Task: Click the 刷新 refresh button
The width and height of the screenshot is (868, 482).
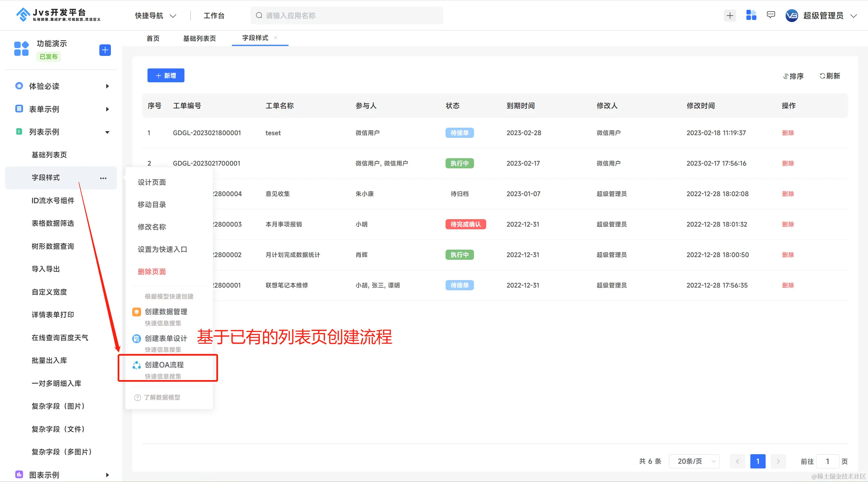Action: pos(830,76)
